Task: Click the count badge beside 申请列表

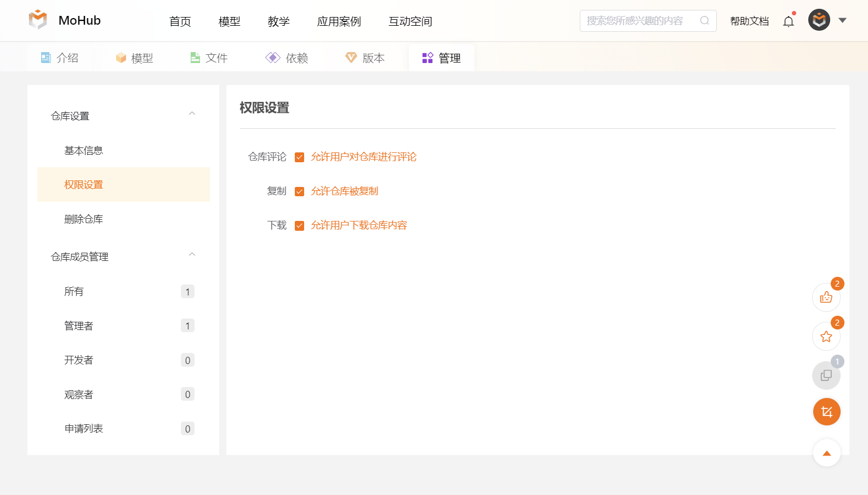Action: click(x=187, y=429)
